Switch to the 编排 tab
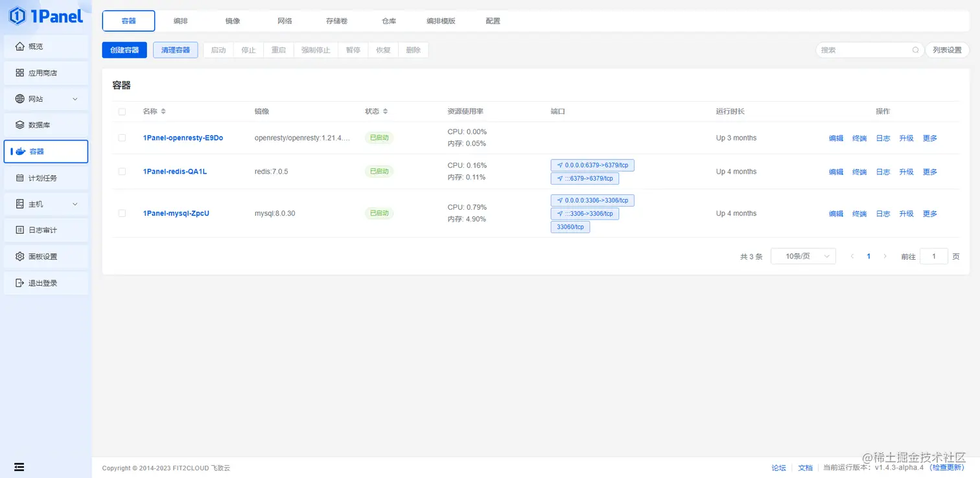The image size is (980, 478). click(x=181, y=21)
